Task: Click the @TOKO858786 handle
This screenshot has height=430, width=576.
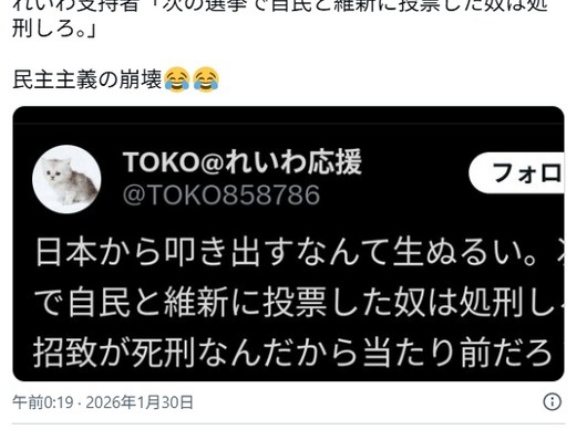Action: [x=222, y=195]
